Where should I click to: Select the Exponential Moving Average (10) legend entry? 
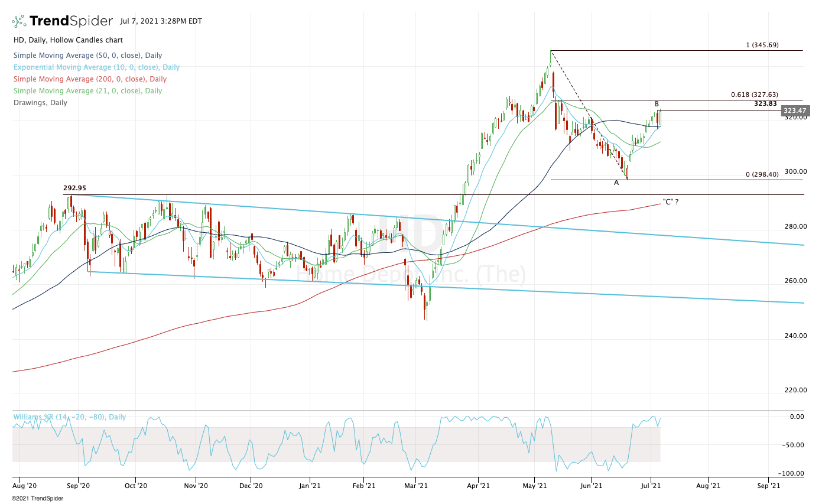pos(96,67)
